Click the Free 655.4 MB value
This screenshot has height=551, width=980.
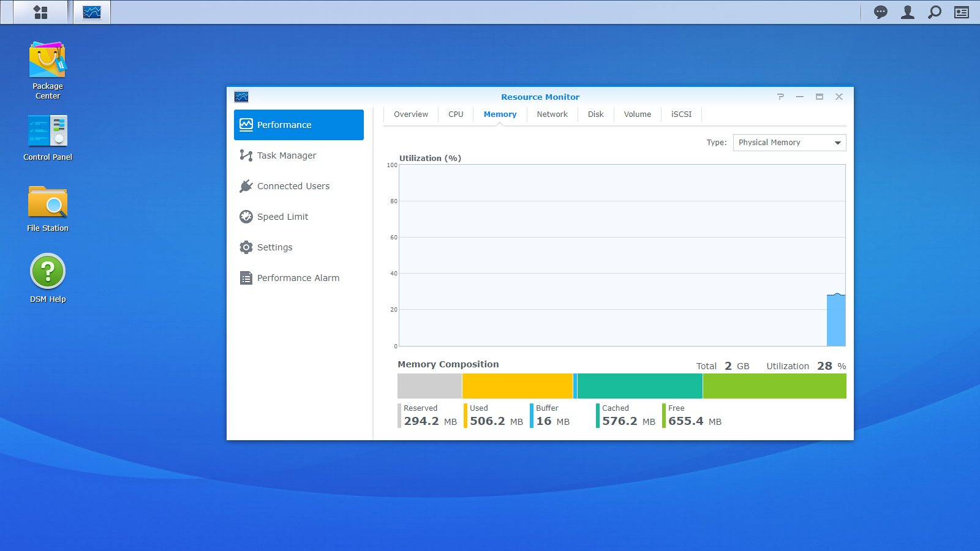click(695, 421)
